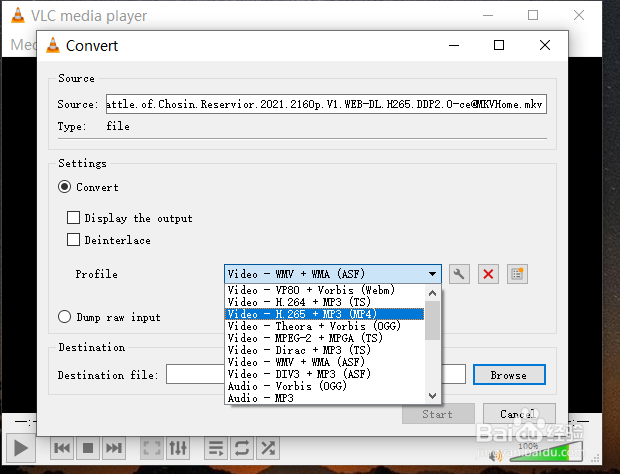Viewport: 620px width, 474px height.
Task: Toggle the playlist view icon
Action: 216,448
